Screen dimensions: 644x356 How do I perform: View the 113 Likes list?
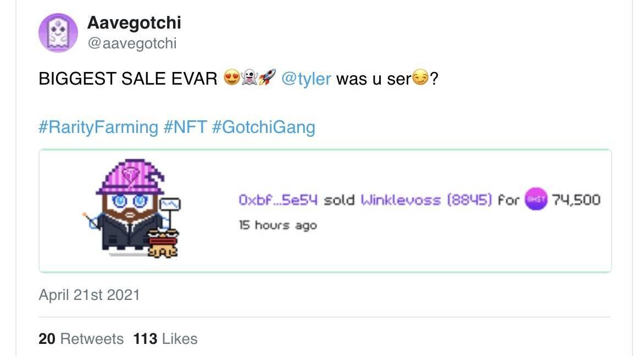[165, 339]
